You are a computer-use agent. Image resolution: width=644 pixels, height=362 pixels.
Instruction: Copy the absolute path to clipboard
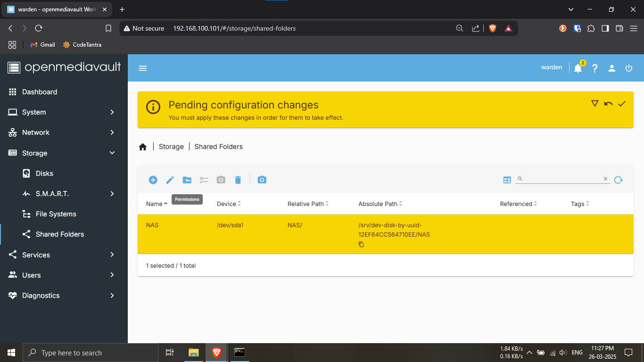361,244
